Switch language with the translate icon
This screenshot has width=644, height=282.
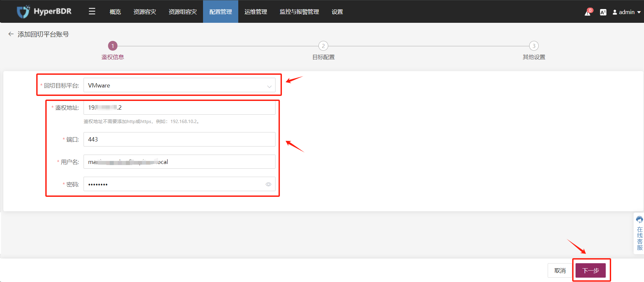(603, 12)
